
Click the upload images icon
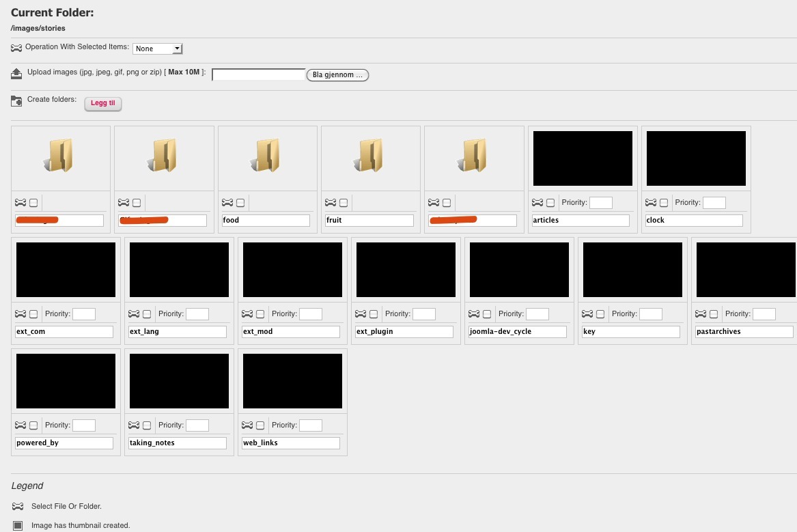tap(16, 74)
